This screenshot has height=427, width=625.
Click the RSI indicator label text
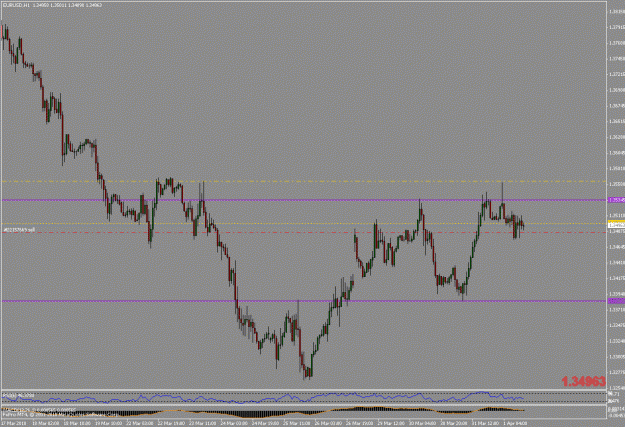pos(18,396)
